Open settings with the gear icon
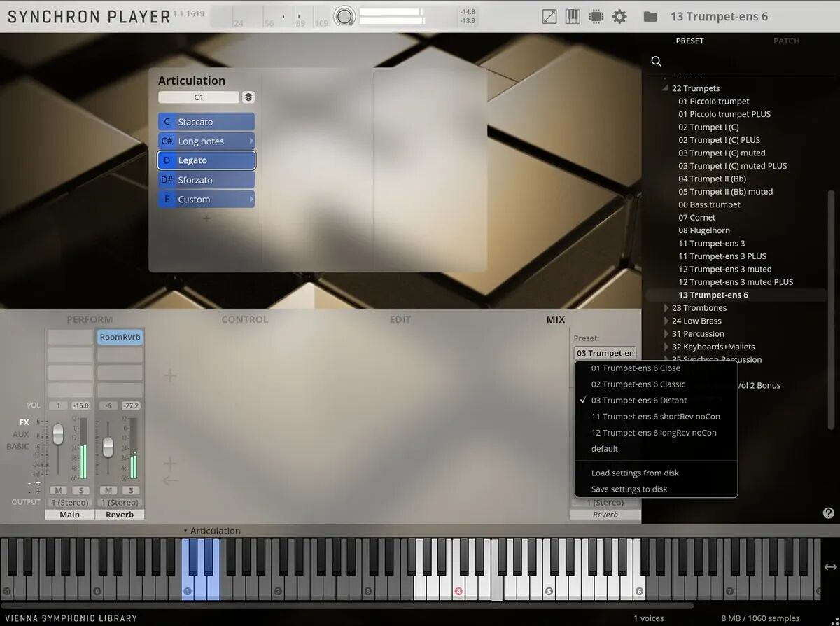 click(619, 16)
